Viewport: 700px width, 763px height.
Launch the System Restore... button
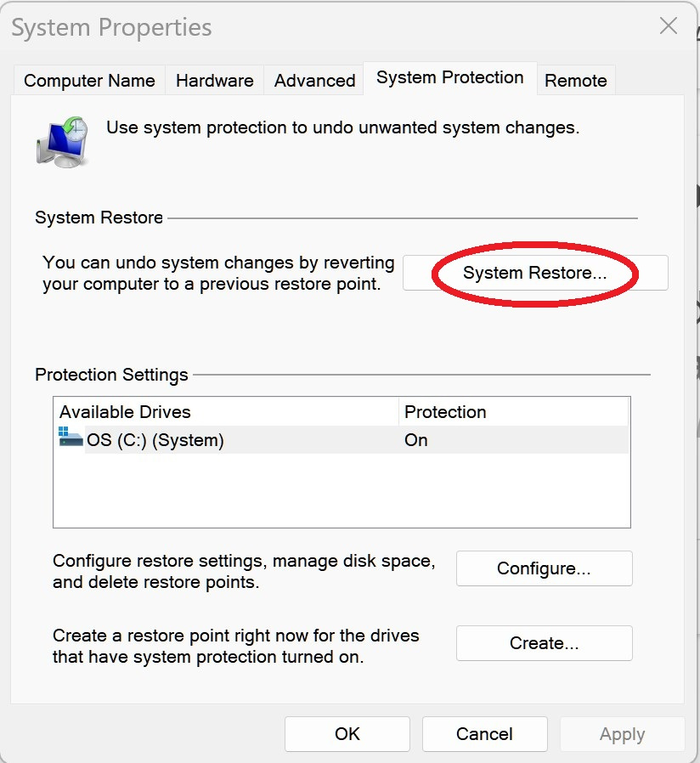point(535,273)
